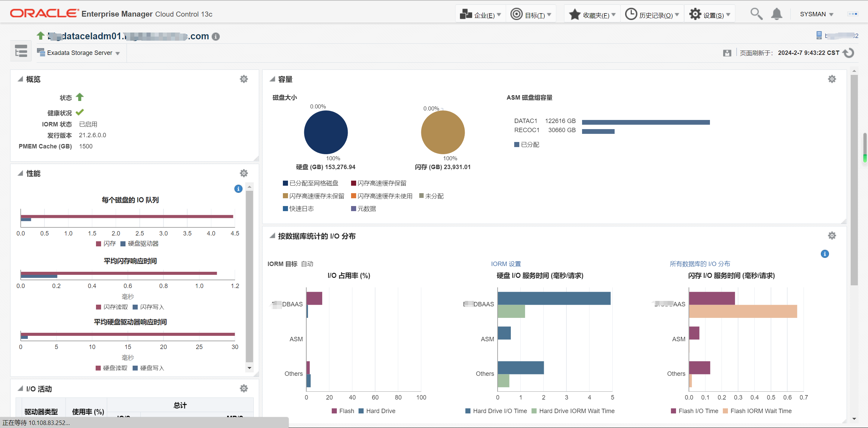Click the target information icon beside hostname
The height and width of the screenshot is (428, 868).
[216, 37]
